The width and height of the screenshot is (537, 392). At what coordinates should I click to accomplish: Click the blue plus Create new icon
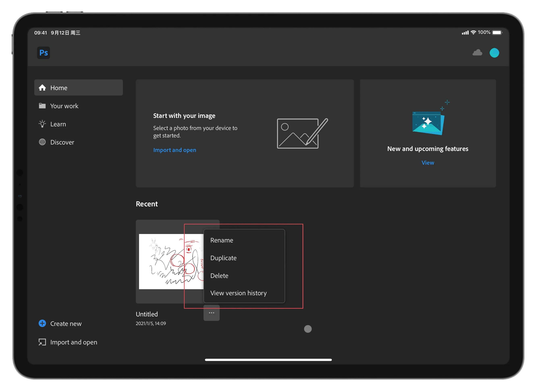(42, 323)
